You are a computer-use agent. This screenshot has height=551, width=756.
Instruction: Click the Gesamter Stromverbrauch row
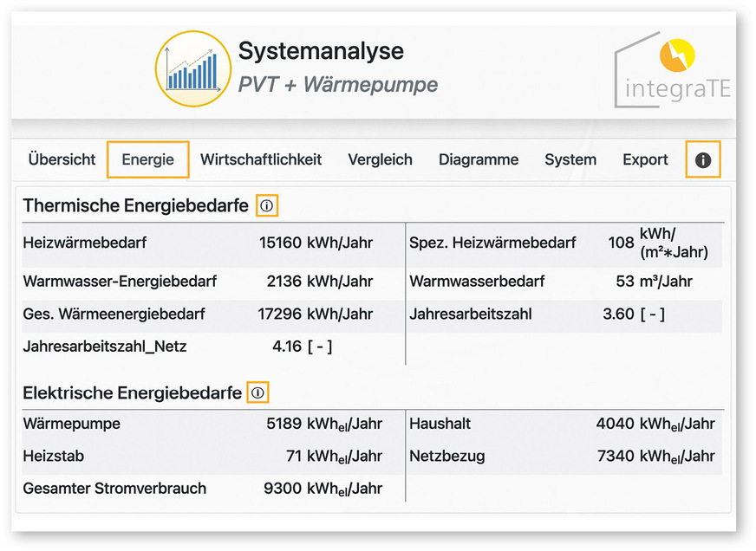[208, 488]
